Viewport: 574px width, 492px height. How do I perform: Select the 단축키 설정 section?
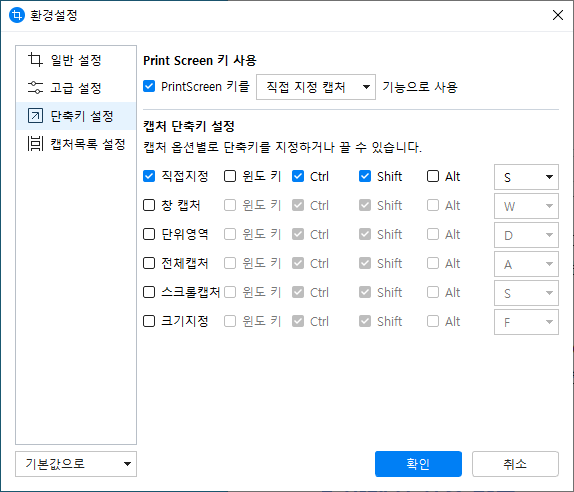[76, 116]
